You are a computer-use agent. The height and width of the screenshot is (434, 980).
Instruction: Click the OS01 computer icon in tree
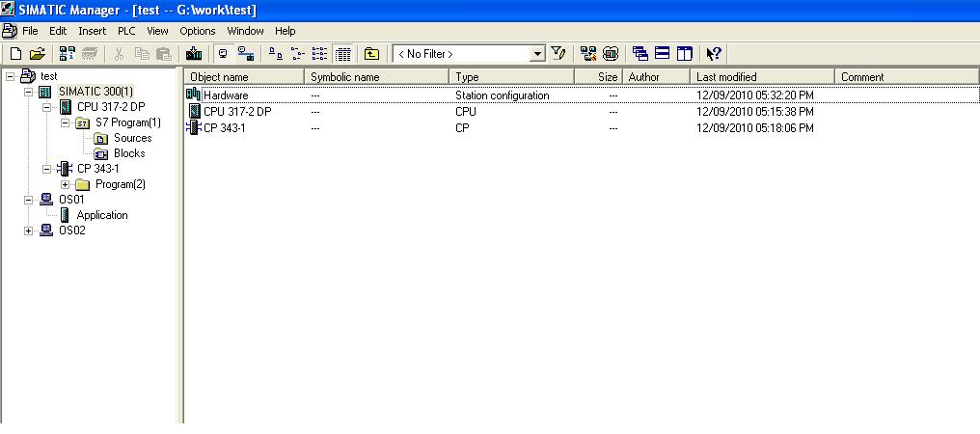(46, 200)
